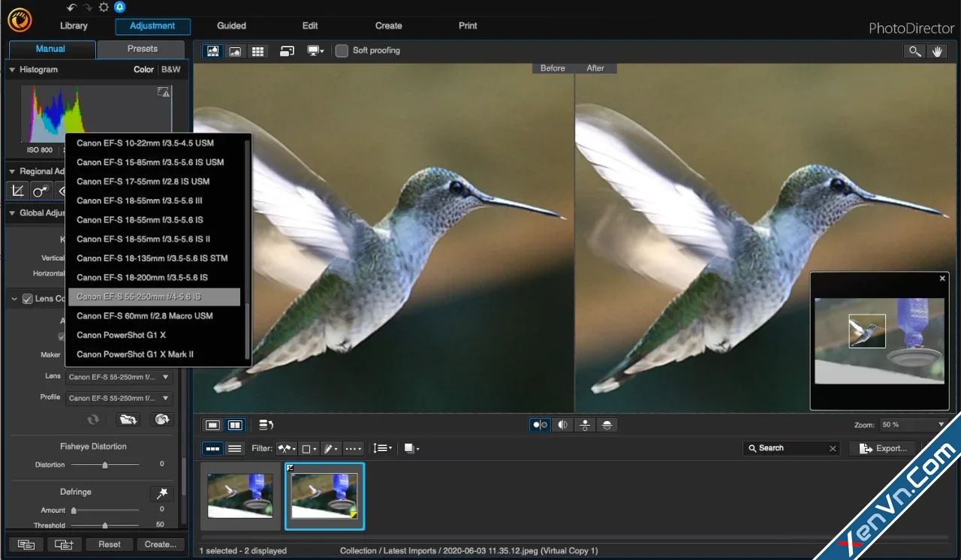Viewport: 961px width, 560px height.
Task: Click the paste adjustments icon button
Action: (65, 544)
